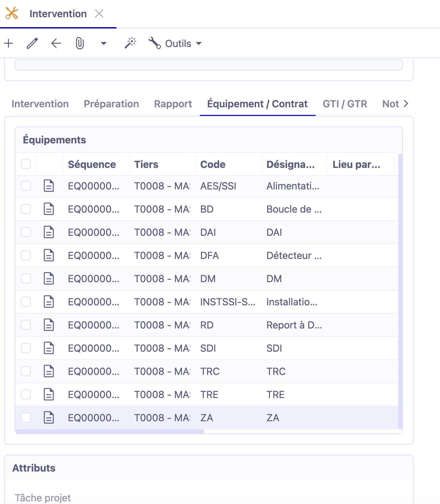Viewport: 440px width, 504px height.
Task: Click the horizontal scrollbar under equipment table
Action: coord(110,431)
